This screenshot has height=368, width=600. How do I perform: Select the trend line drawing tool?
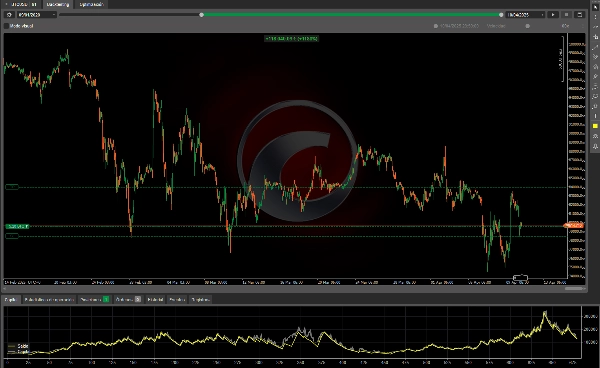click(595, 47)
